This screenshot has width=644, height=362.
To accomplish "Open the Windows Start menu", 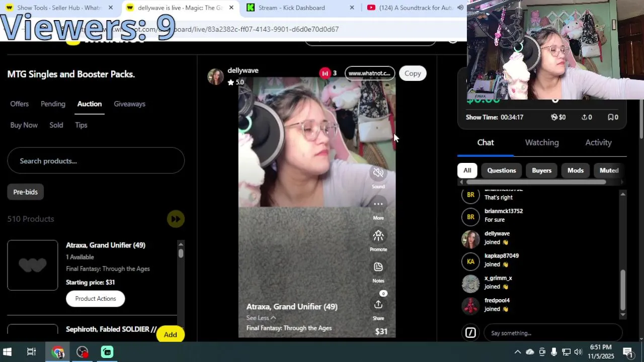I will (x=8, y=352).
